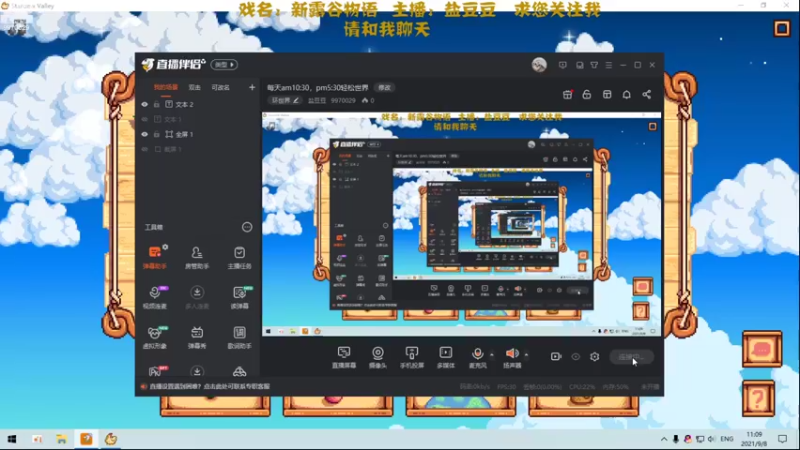Click the share icon in toolbar

[646, 94]
